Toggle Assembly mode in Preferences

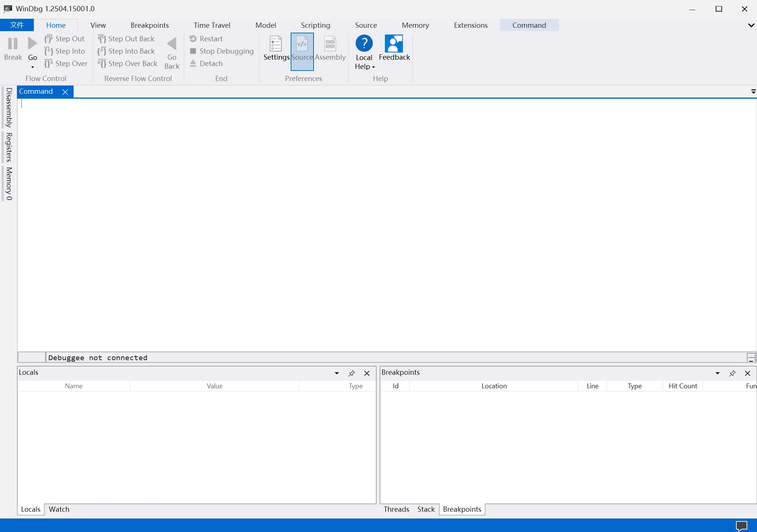point(330,44)
